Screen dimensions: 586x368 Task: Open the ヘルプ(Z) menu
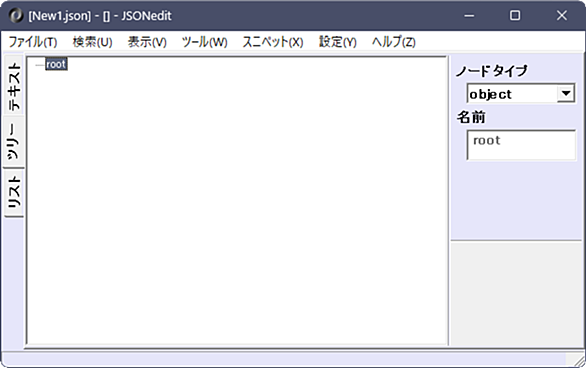[x=394, y=42]
